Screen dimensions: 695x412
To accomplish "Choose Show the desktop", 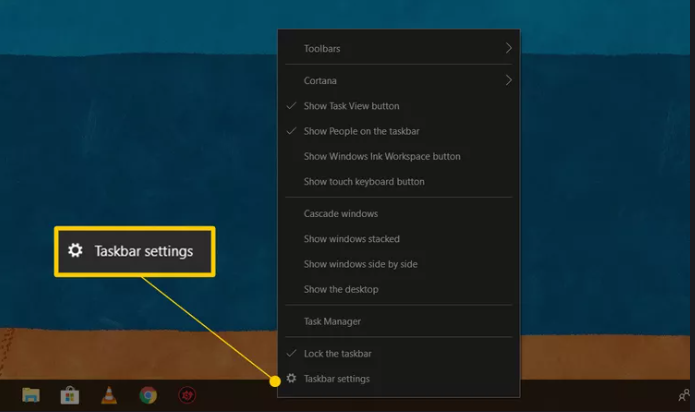I will tap(399, 289).
